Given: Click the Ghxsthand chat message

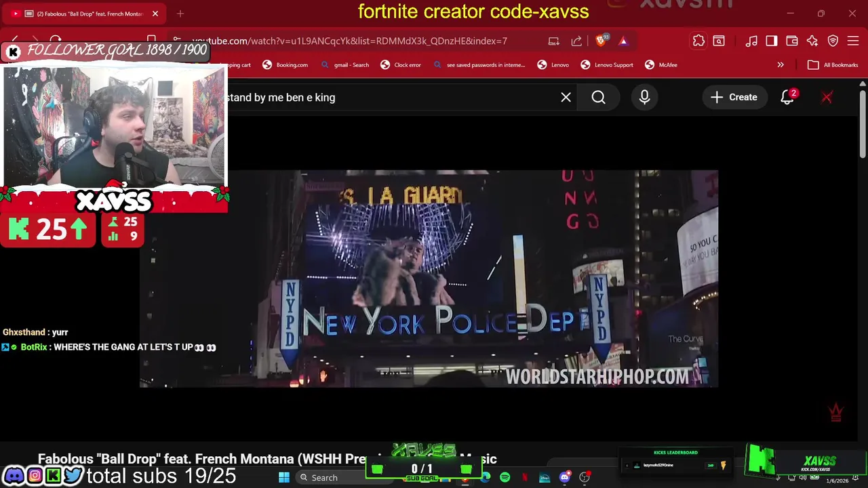Looking at the screenshot, I should click(x=35, y=332).
